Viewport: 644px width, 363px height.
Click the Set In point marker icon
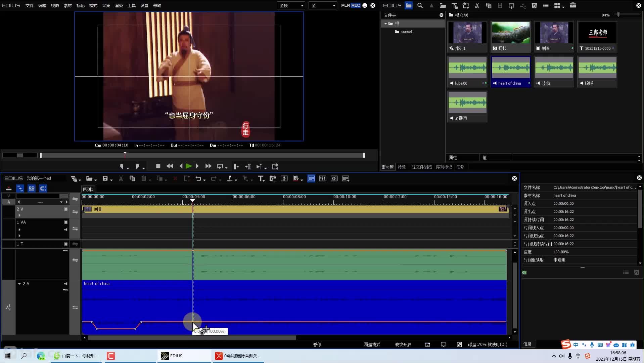coord(122,166)
